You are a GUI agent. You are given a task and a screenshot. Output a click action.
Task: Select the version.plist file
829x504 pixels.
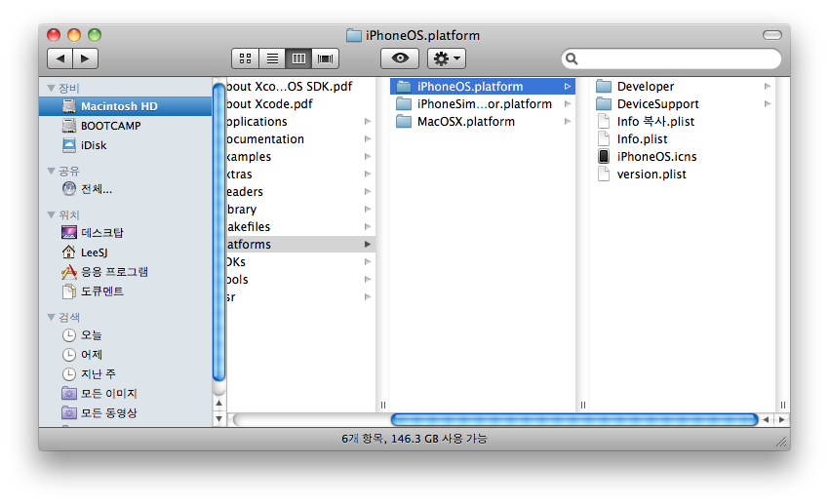coord(683,174)
